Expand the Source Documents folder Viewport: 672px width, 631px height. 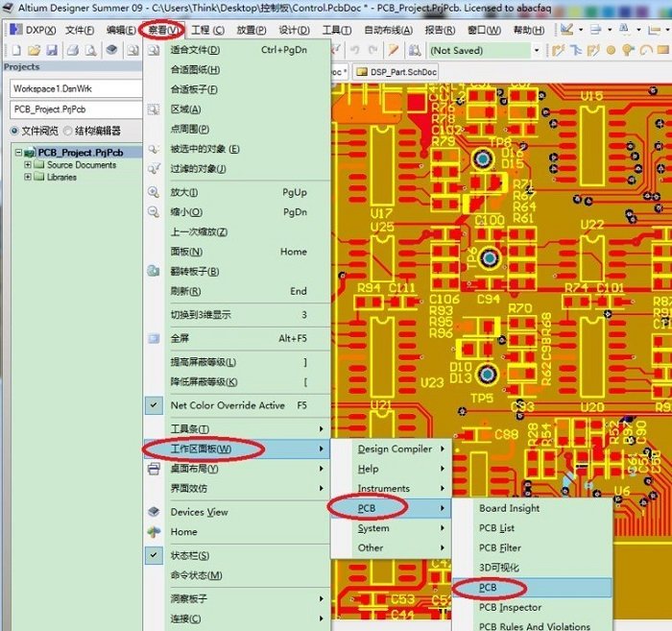point(28,164)
